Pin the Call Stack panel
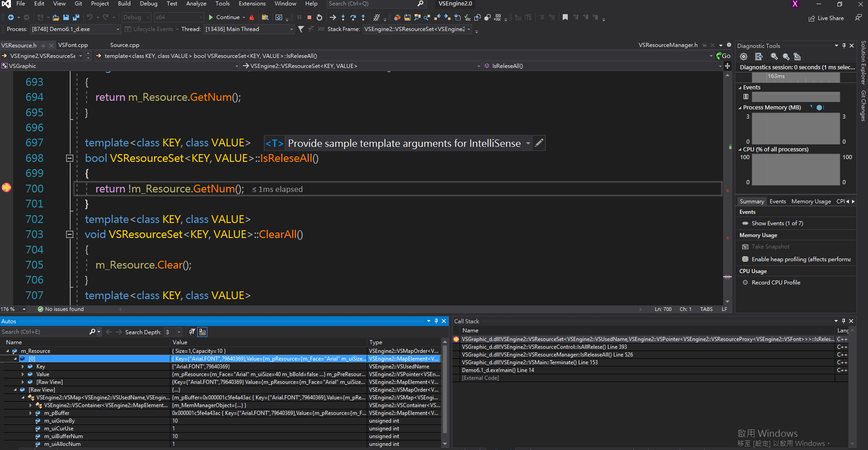The height and width of the screenshot is (450, 868). pyautogui.click(x=845, y=321)
